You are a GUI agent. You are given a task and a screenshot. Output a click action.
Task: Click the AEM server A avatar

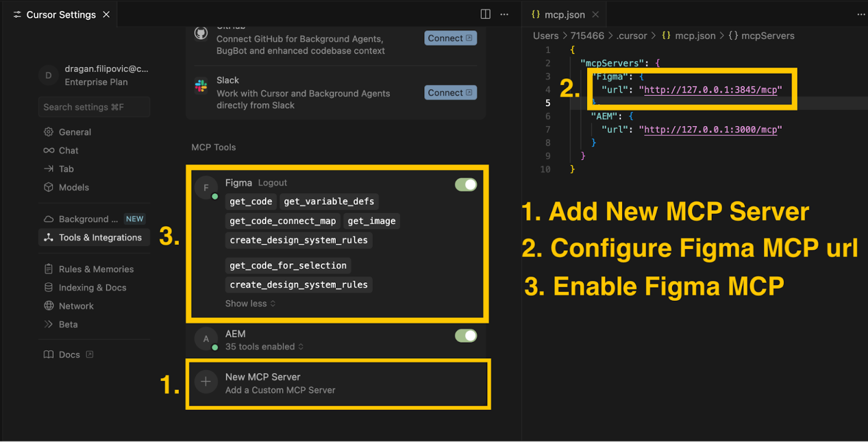206,339
